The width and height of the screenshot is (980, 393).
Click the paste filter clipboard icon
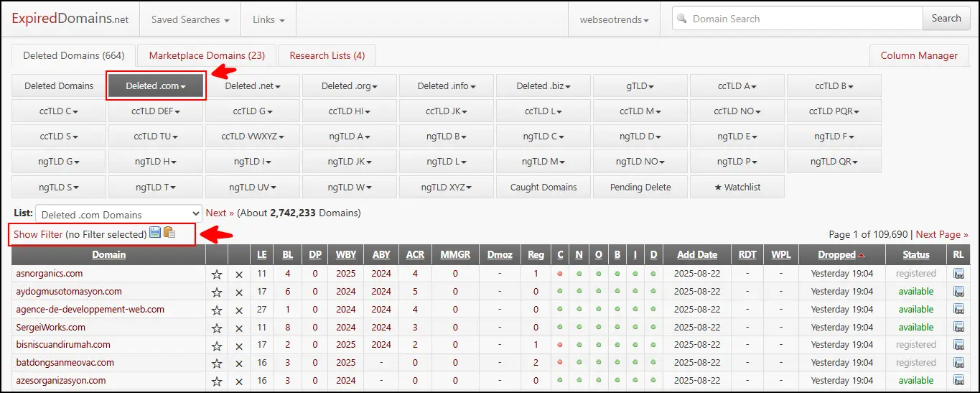[x=169, y=233]
